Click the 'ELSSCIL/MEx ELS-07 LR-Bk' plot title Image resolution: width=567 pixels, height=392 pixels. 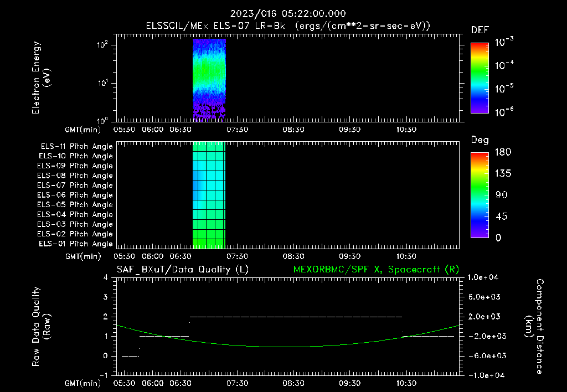[215, 26]
